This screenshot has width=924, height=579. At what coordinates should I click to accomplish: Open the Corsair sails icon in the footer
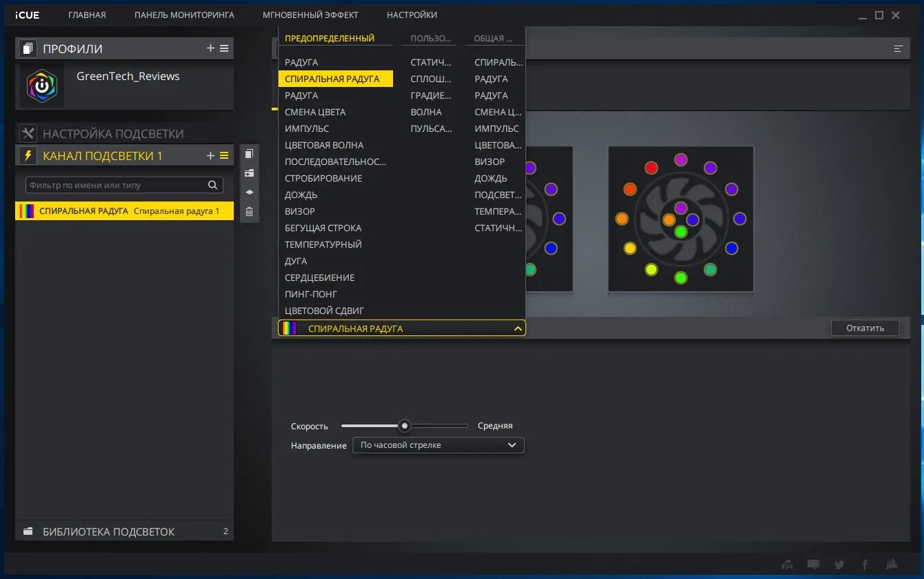point(892,565)
